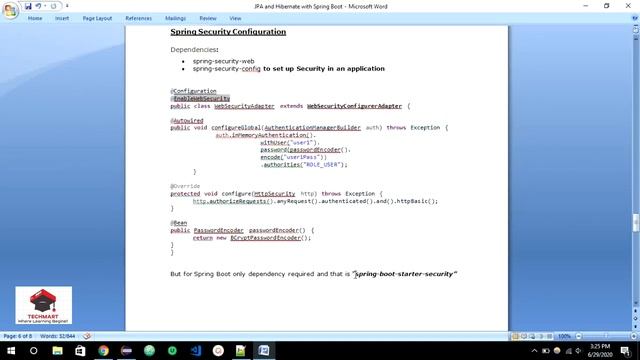Open Cortana search circle
Image resolution: width=640 pixels, height=360 pixels.
tap(33, 351)
